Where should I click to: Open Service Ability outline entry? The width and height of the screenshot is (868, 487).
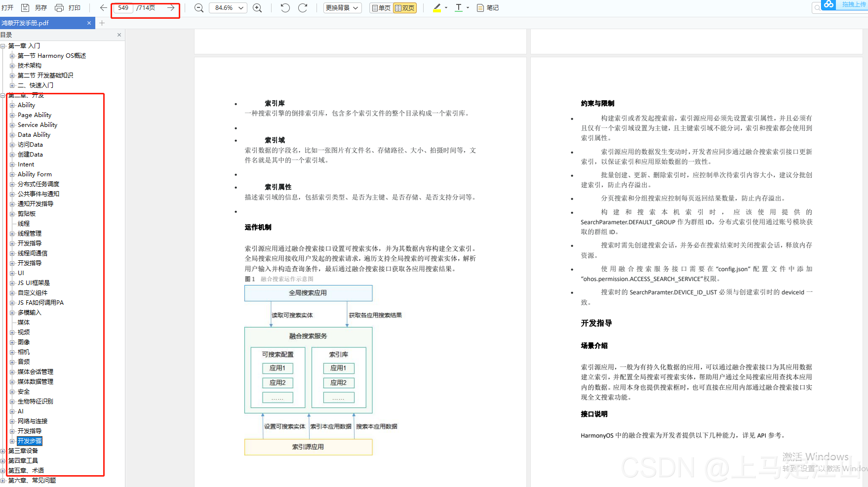(x=38, y=125)
